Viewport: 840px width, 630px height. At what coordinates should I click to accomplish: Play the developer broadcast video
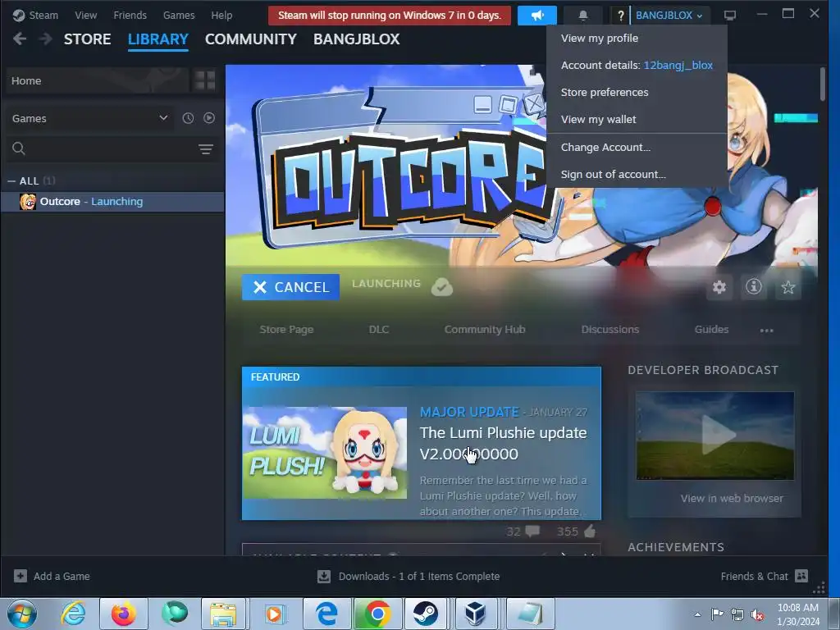pyautogui.click(x=715, y=436)
